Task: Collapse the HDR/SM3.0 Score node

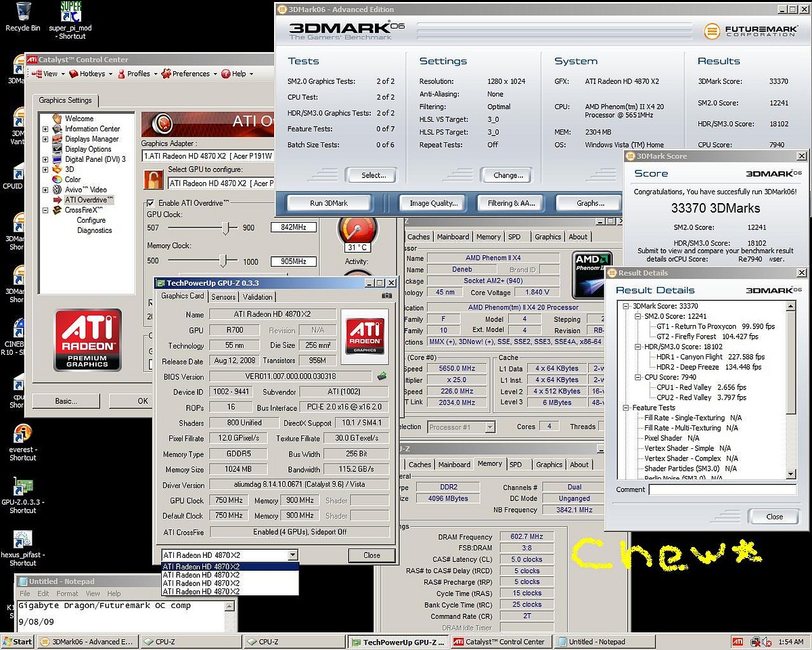Action: (637, 347)
